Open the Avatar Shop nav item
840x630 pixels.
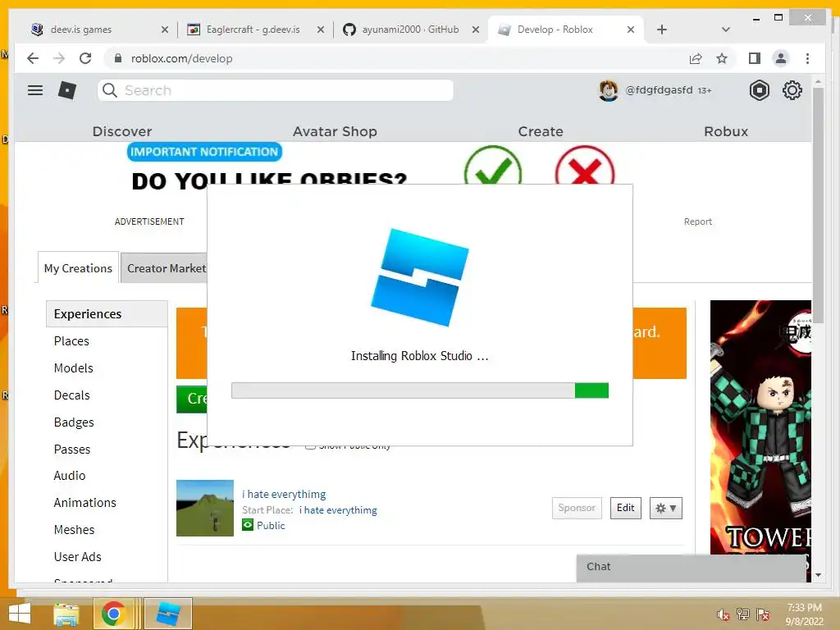[x=335, y=131]
